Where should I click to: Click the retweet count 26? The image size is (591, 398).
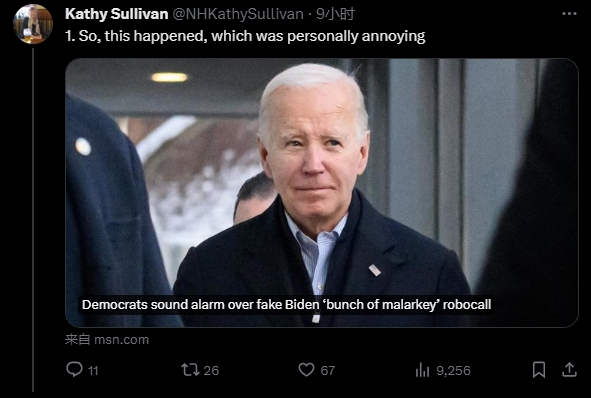[211, 370]
